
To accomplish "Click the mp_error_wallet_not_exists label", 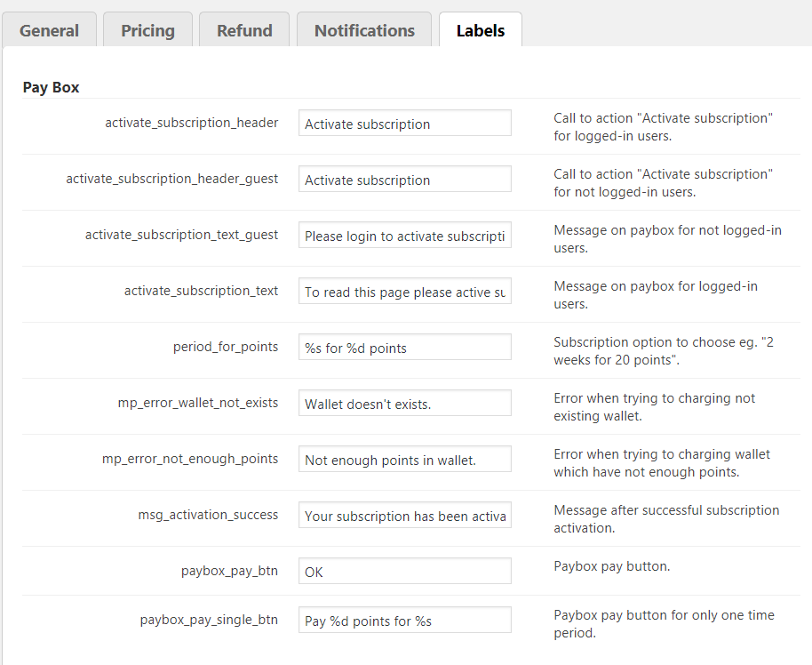I will click(197, 403).
